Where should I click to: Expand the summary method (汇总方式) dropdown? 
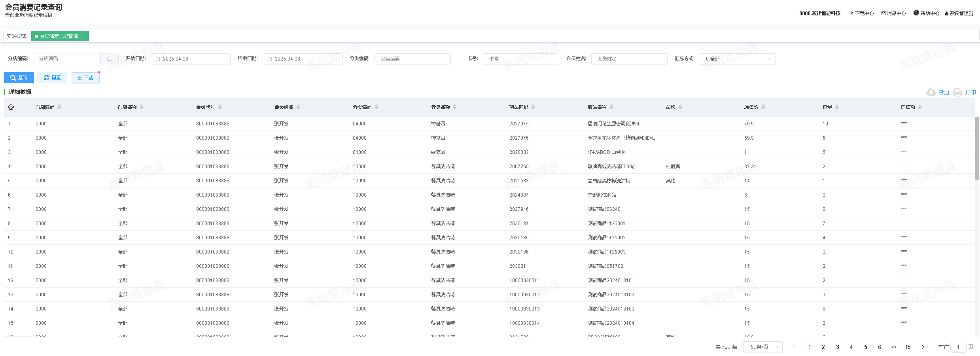(x=737, y=59)
